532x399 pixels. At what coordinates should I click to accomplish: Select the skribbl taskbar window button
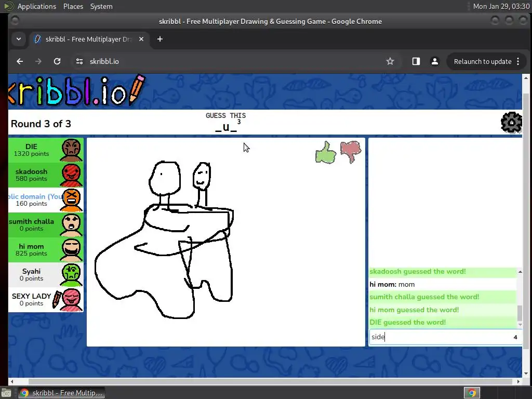[x=61, y=393]
